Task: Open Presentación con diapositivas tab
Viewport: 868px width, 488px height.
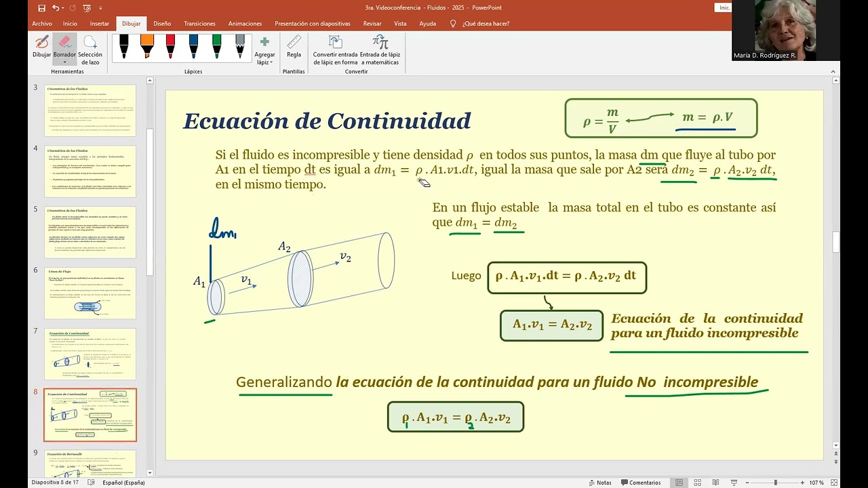Action: click(x=313, y=24)
